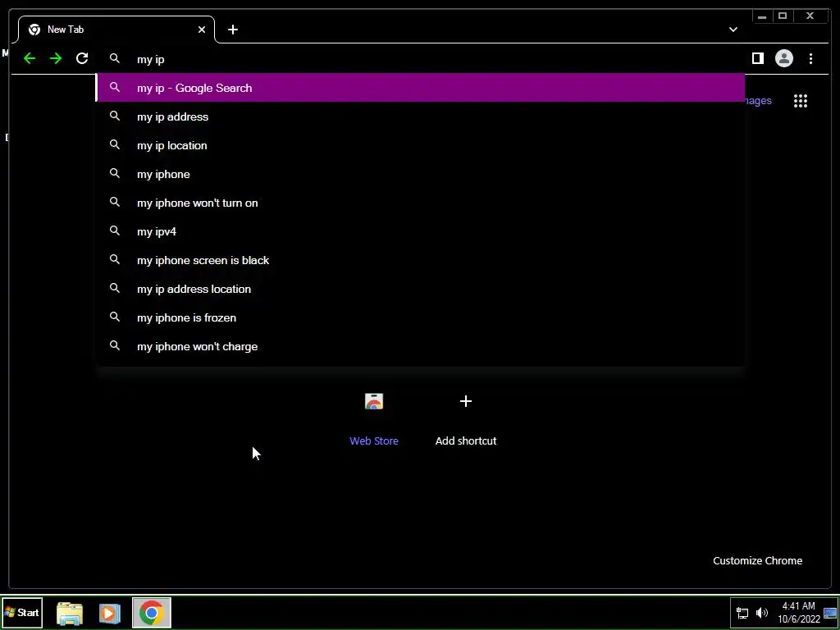Open the network tray icon
Viewport: 840px width, 630px height.
(742, 613)
